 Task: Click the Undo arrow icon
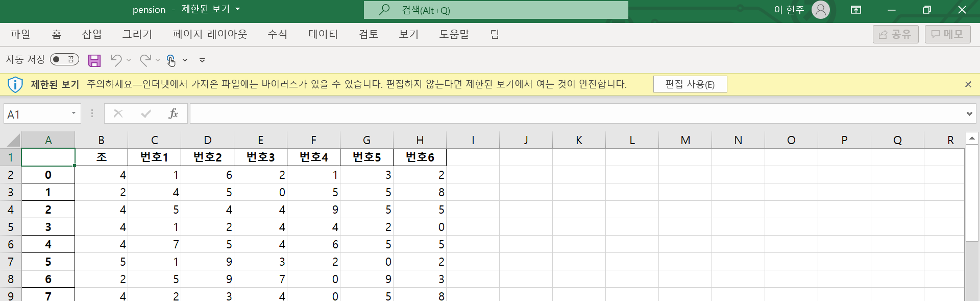116,60
